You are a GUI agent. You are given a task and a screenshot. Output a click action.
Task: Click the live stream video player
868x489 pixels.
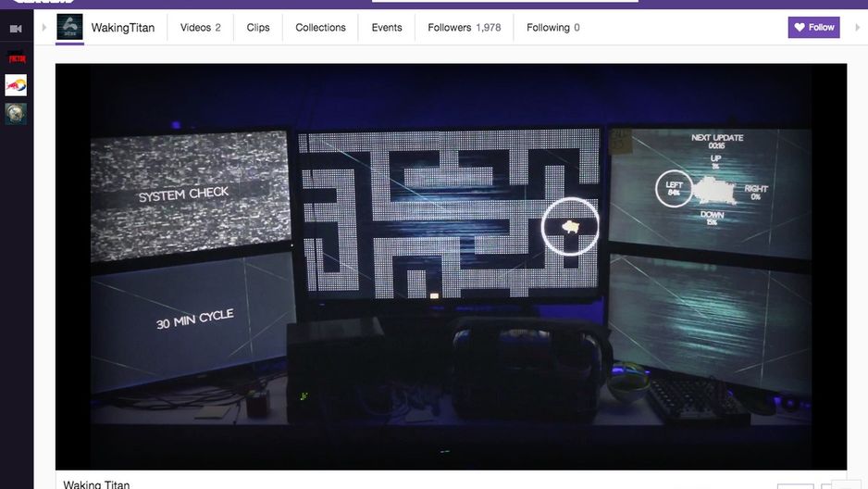pos(451,267)
